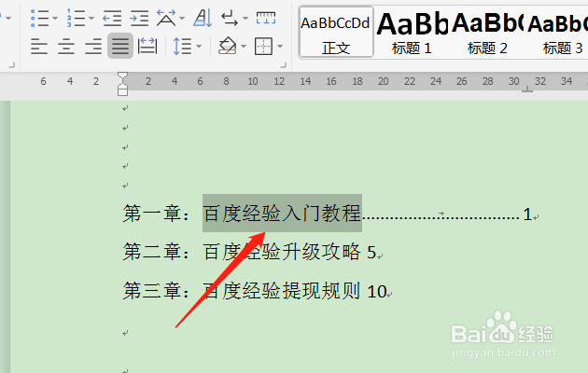
Task: Expand the borders dropdown arrow
Action: pos(280,47)
